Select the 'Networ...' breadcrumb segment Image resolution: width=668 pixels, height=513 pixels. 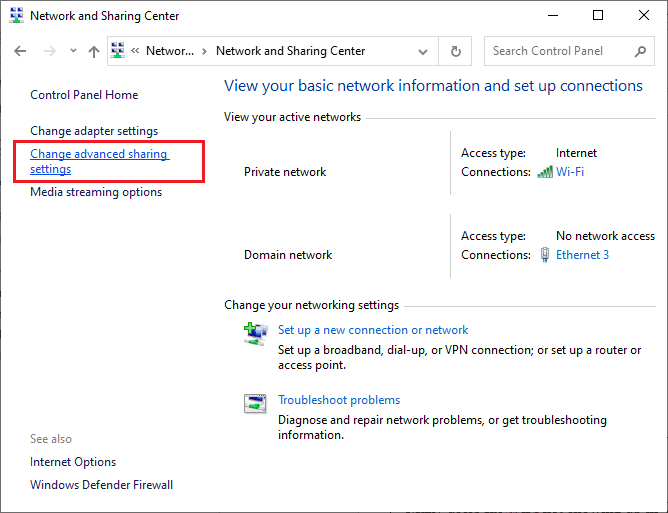[x=170, y=51]
